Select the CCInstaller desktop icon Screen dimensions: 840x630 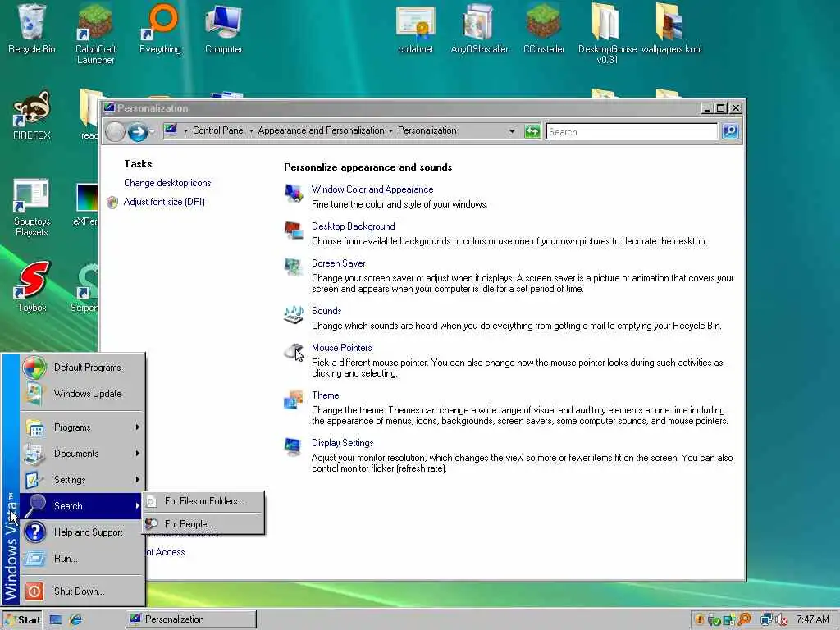pyautogui.click(x=544, y=30)
